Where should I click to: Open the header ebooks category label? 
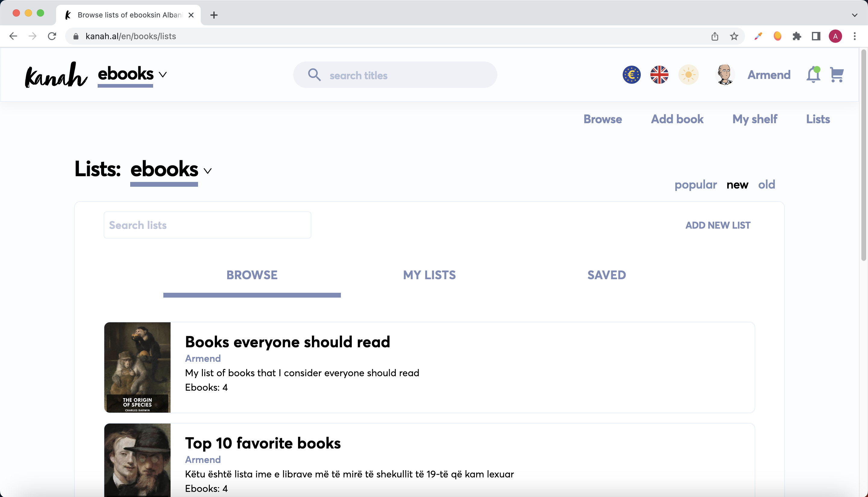[x=125, y=74]
